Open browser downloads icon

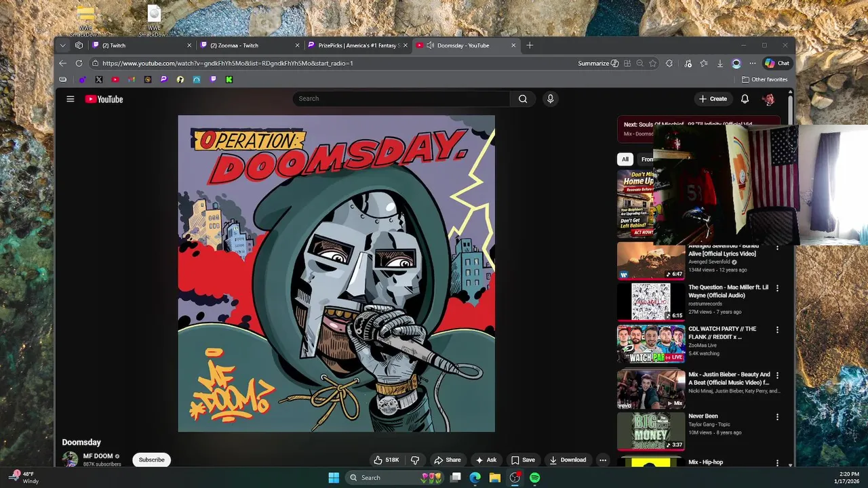(x=720, y=63)
